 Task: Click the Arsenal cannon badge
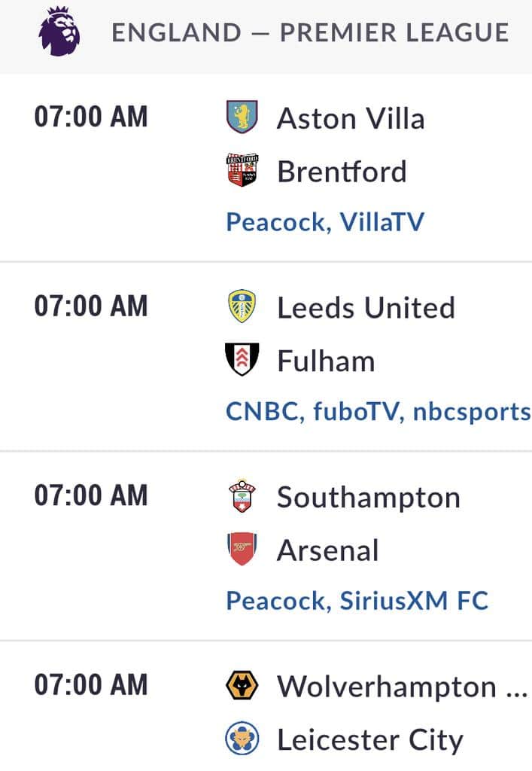tap(242, 549)
